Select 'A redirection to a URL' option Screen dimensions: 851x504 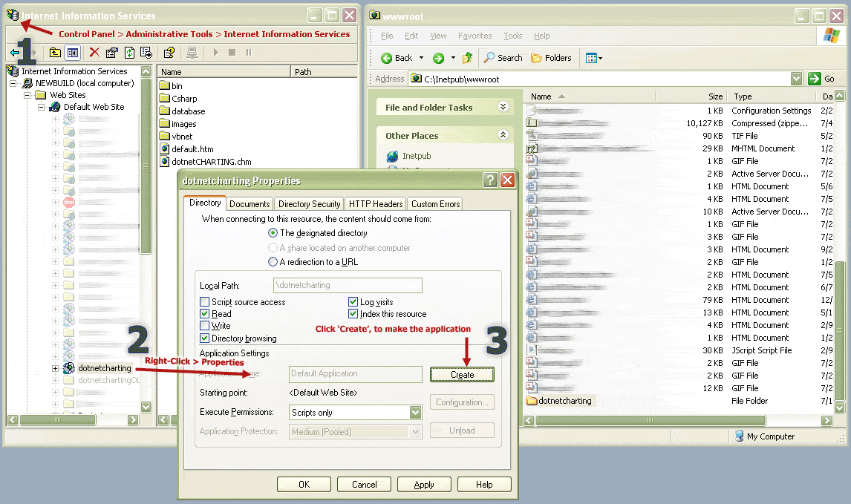pyautogui.click(x=273, y=262)
